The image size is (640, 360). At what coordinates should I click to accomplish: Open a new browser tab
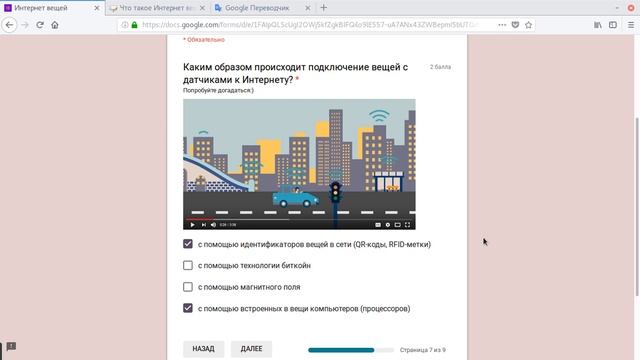point(324,7)
